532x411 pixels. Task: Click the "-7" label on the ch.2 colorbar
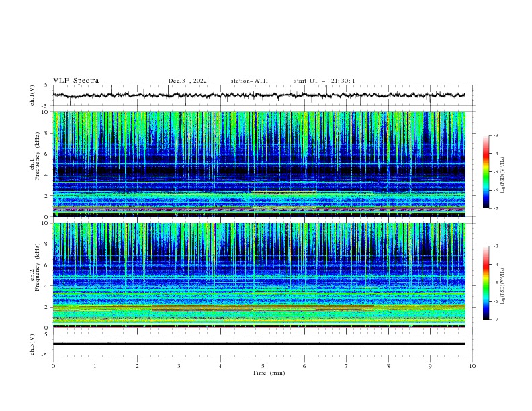tap(495, 319)
